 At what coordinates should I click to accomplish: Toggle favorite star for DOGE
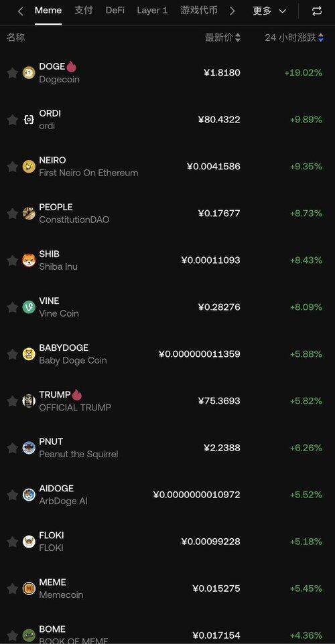coord(12,73)
